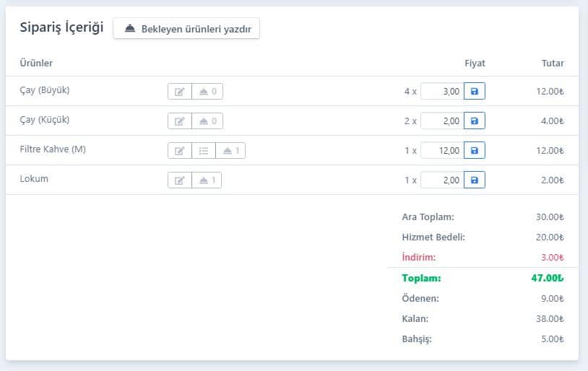This screenshot has width=588, height=371.
Task: Click the red İndirim label
Action: click(418, 258)
